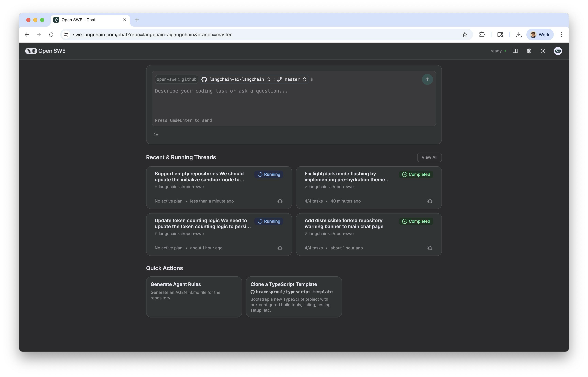Open debug icon on Add dismissible banner thread
The width and height of the screenshot is (588, 377).
point(430,248)
